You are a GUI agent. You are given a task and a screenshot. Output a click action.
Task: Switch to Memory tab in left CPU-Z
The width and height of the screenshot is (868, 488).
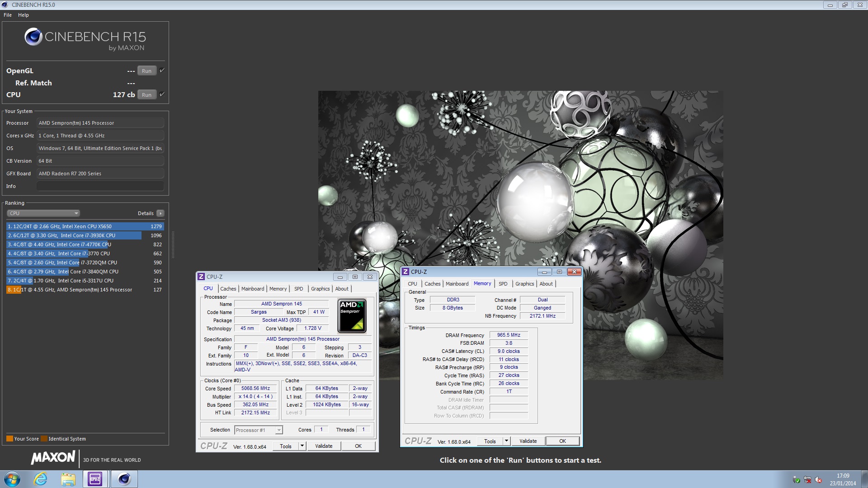[278, 289]
